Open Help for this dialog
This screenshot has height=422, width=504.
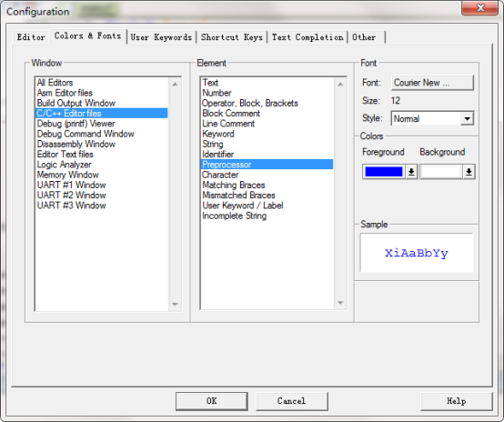(456, 401)
